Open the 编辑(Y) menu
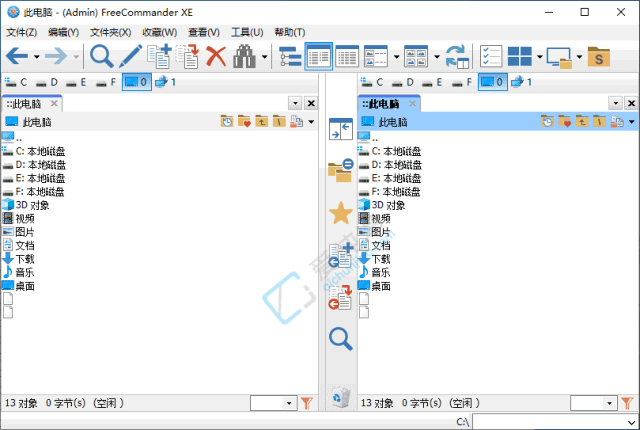The width and height of the screenshot is (640, 430). point(63,32)
